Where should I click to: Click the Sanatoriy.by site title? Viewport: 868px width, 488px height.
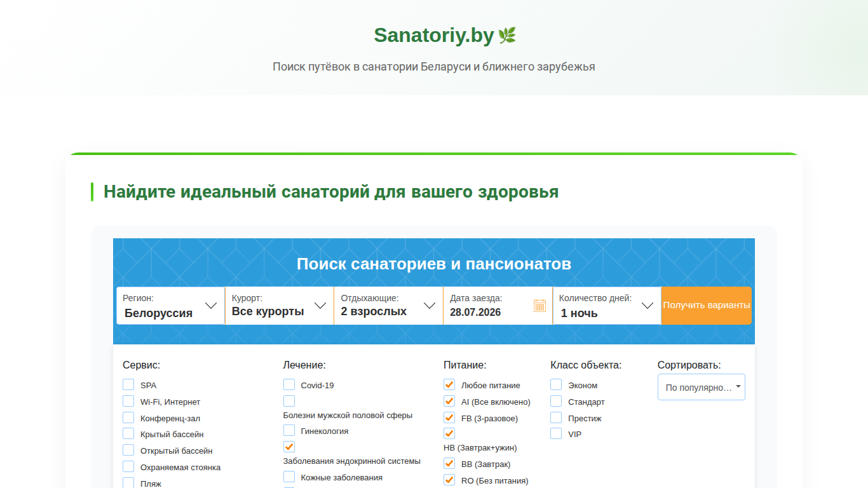[434, 36]
